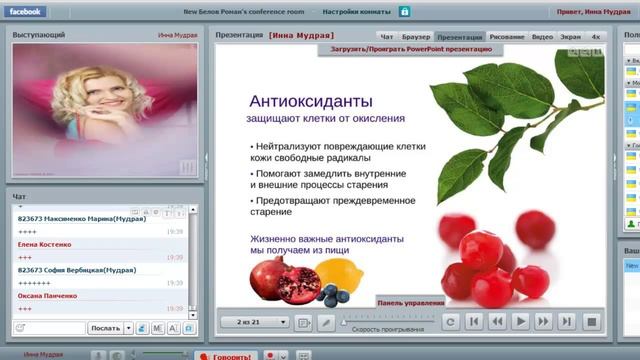640x360 pixels.
Task: Click the red record button in bottom bar
Action: (x=269, y=356)
